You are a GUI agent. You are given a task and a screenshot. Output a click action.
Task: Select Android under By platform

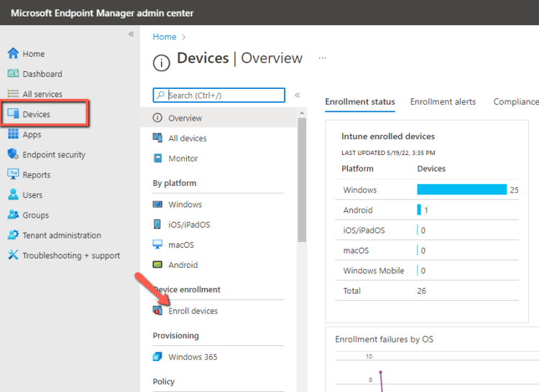click(x=183, y=265)
